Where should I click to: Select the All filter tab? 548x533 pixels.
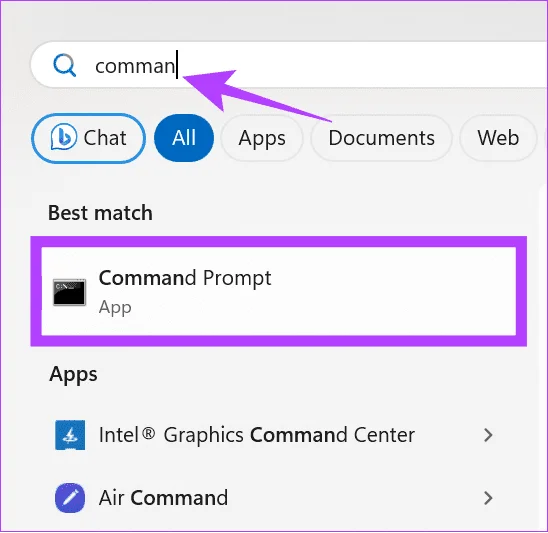[184, 138]
